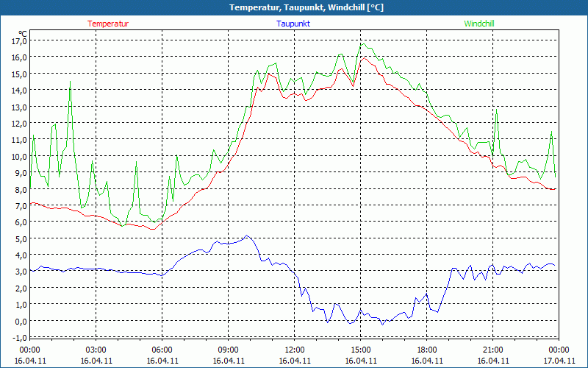This screenshot has height=368, width=588.
Task: Click the 12,0 y-axis value
Action: (20, 123)
